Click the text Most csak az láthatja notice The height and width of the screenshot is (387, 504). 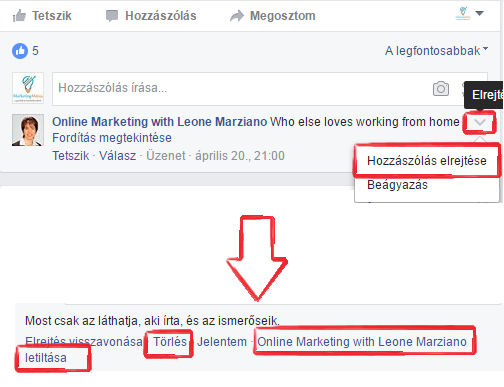click(x=152, y=321)
